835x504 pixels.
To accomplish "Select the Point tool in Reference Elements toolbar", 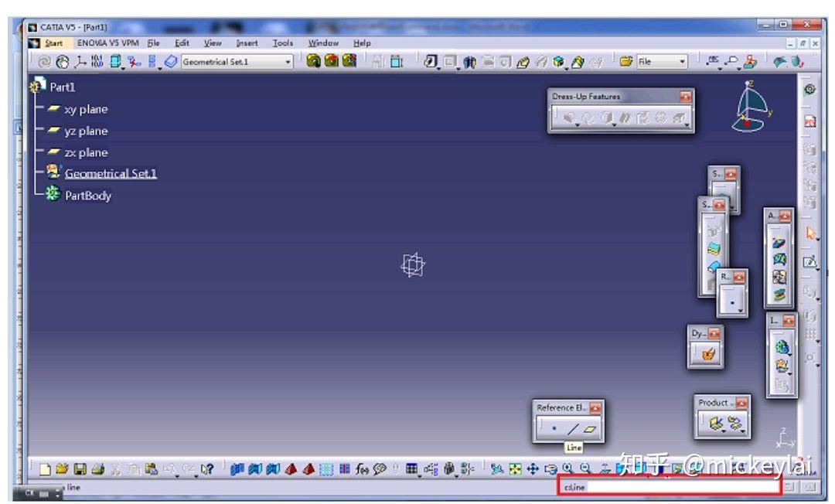I will click(554, 430).
